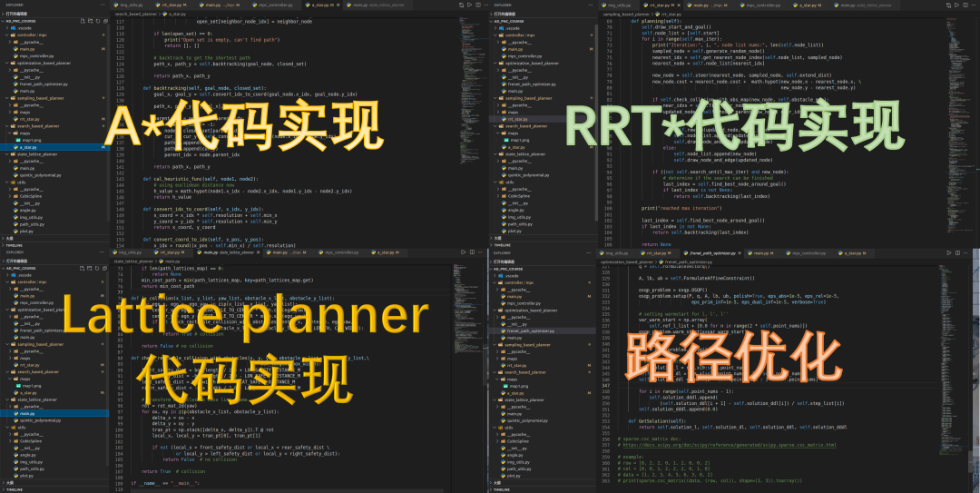Switch to mpc_controller.py tab in RRT* window
The width and height of the screenshot is (980, 493).
pyautogui.click(x=764, y=5)
